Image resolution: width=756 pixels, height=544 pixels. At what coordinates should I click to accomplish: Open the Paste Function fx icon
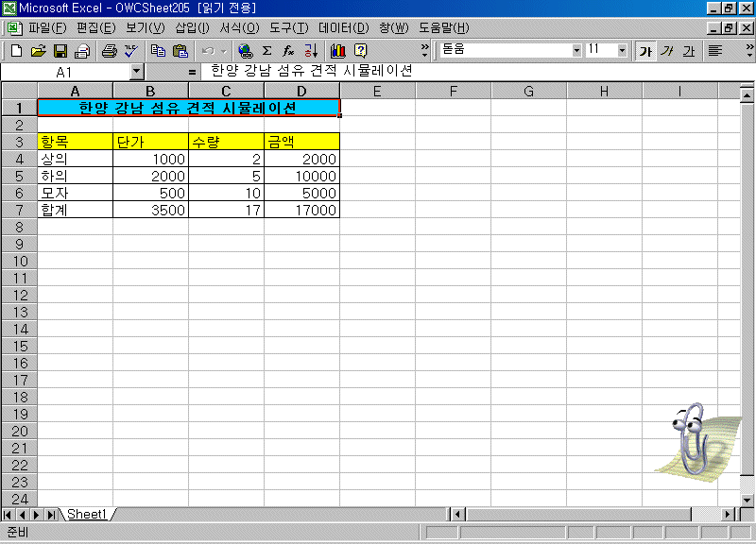[288, 50]
